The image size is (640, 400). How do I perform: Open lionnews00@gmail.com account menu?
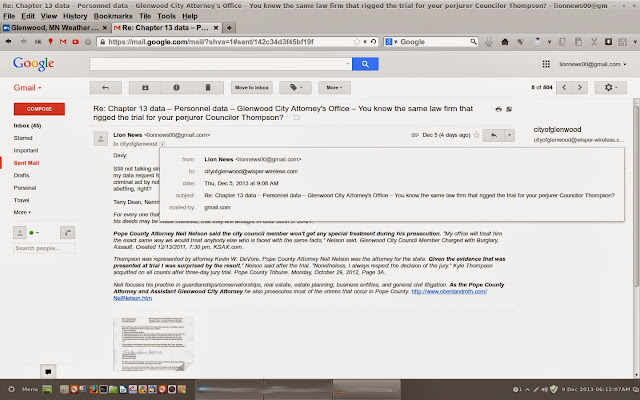593,64
